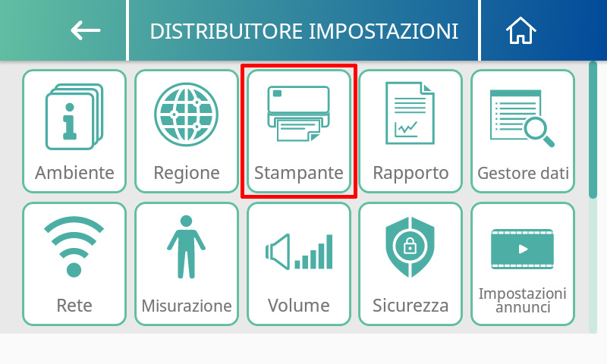607x364 pixels.
Task: Open Gestore dati magnifier list icon
Action: [x=522, y=118]
